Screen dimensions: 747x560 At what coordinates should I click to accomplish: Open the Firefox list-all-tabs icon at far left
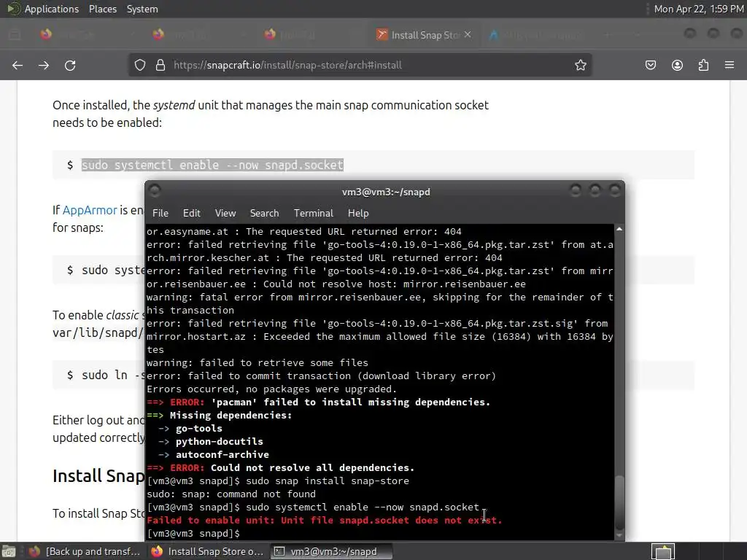(15, 35)
